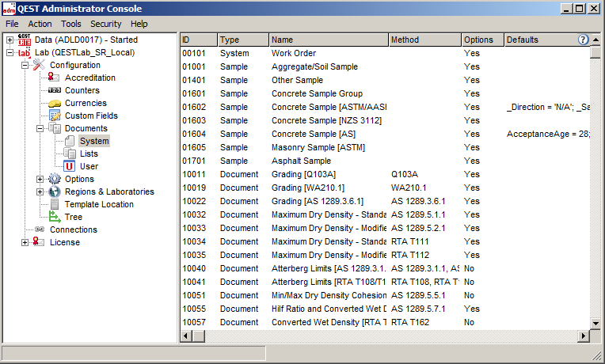Screen dimensions: 605x364
Task: Expand the Options tree node
Action: [x=40, y=179]
